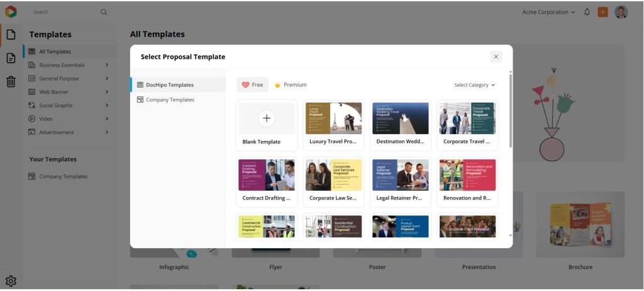
Task: Select All Templates in sidebar
Action: pyautogui.click(x=70, y=52)
